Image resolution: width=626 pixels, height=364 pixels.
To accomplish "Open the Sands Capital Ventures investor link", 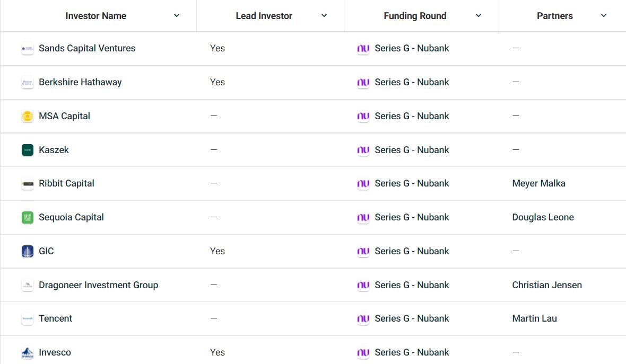I will [x=87, y=48].
